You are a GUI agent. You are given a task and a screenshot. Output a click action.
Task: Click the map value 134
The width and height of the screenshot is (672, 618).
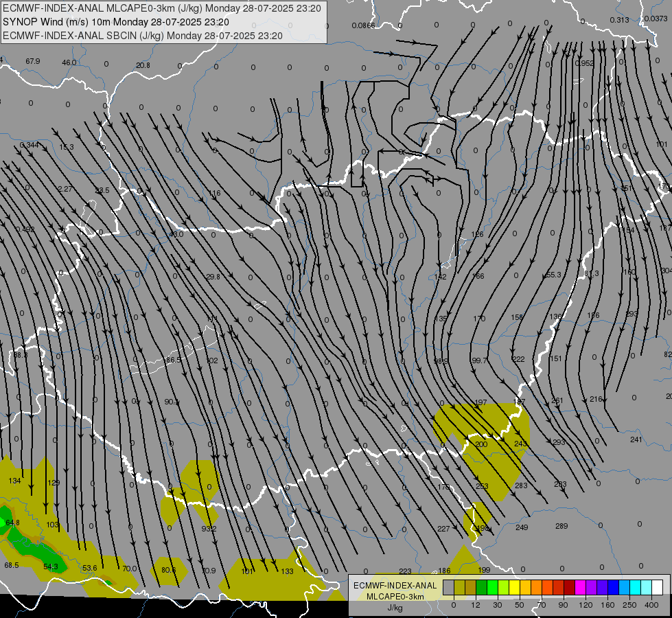click(x=14, y=481)
